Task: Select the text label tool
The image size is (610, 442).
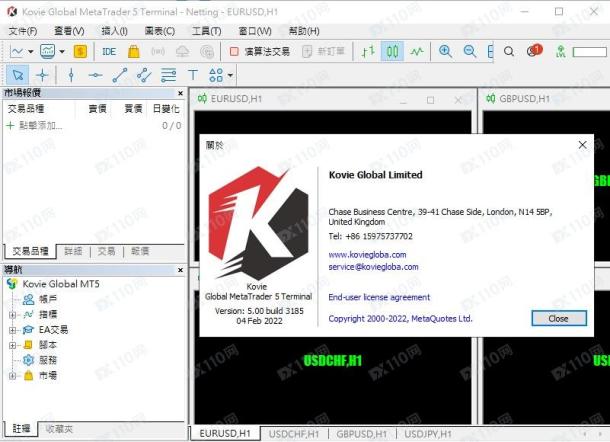Action: 193,75
